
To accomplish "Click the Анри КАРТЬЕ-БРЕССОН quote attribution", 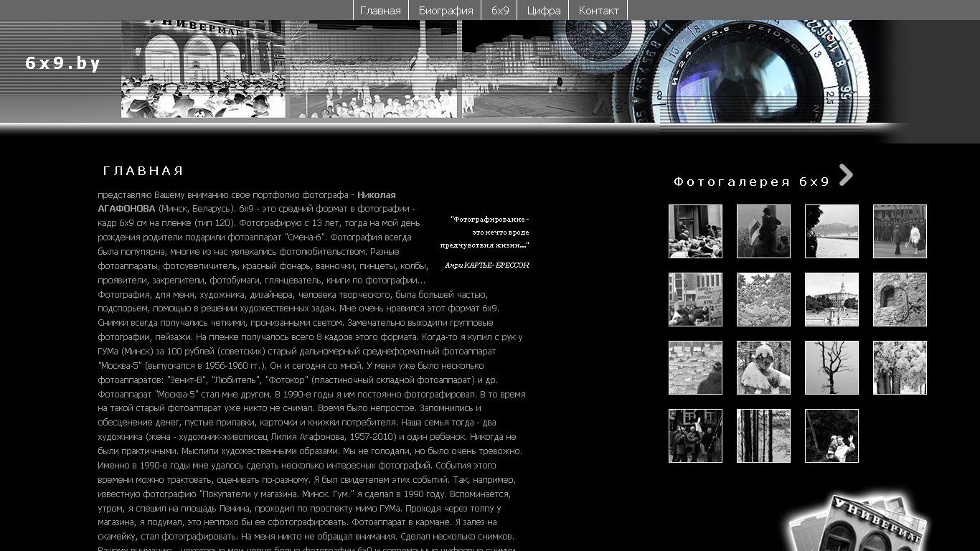I will pyautogui.click(x=487, y=265).
